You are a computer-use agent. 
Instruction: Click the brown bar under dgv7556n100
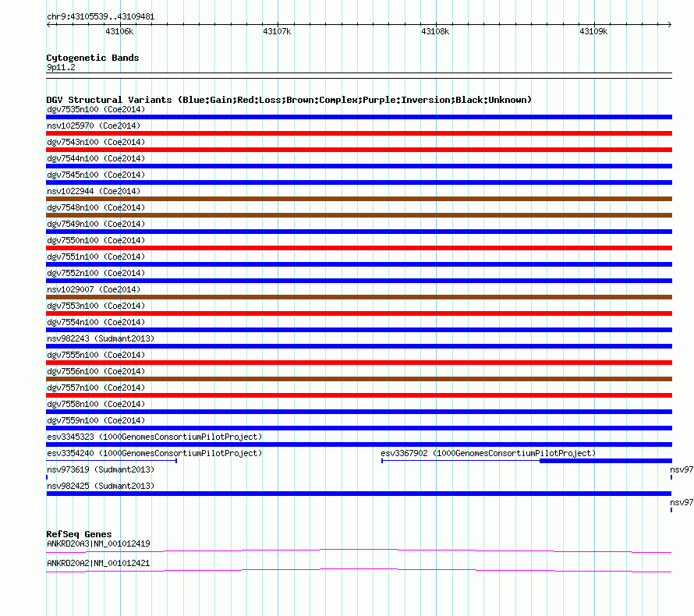pos(359,379)
